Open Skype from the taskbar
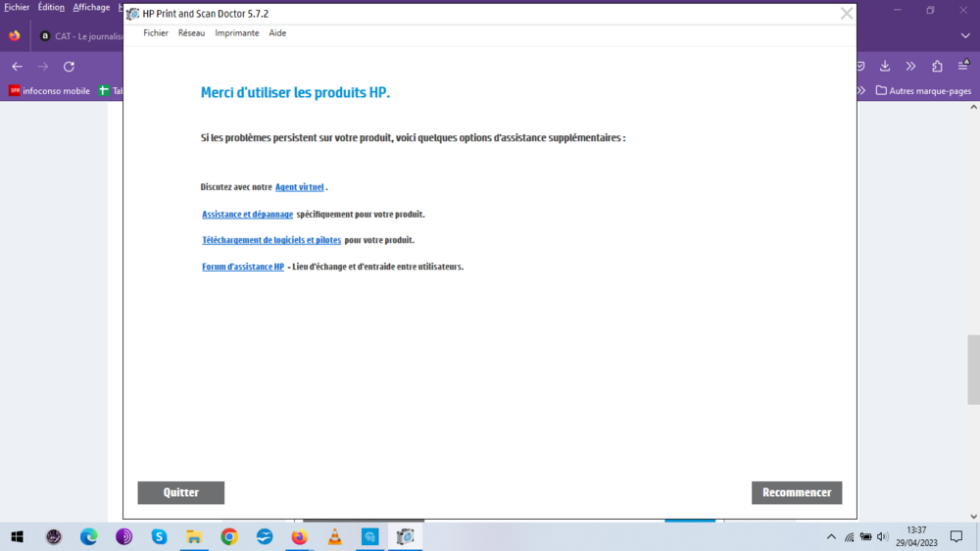 tap(159, 536)
